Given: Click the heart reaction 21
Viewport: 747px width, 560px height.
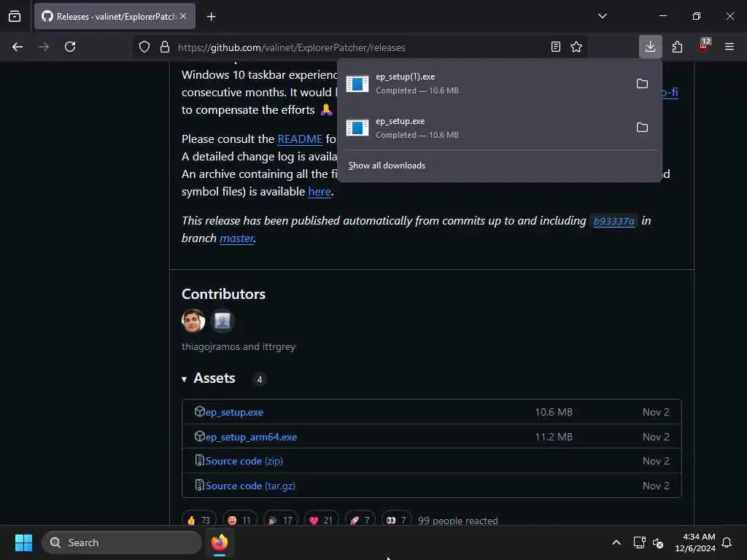Looking at the screenshot, I should (321, 519).
